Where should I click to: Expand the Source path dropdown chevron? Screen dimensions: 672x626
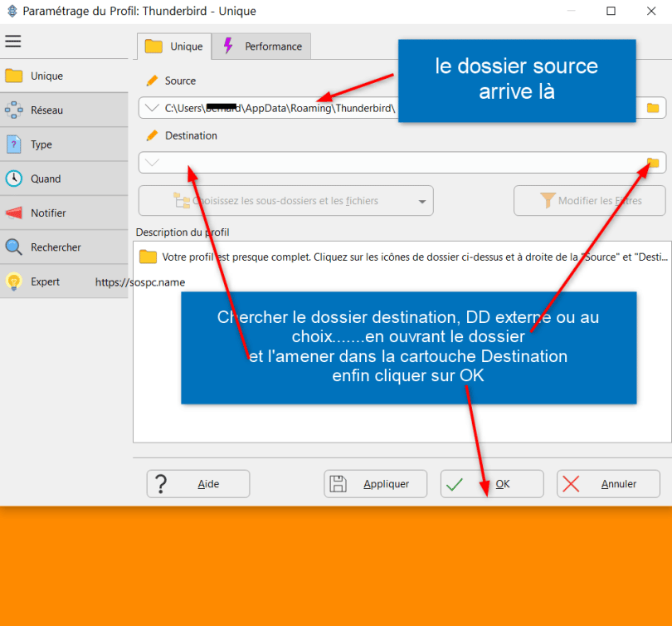(x=152, y=108)
